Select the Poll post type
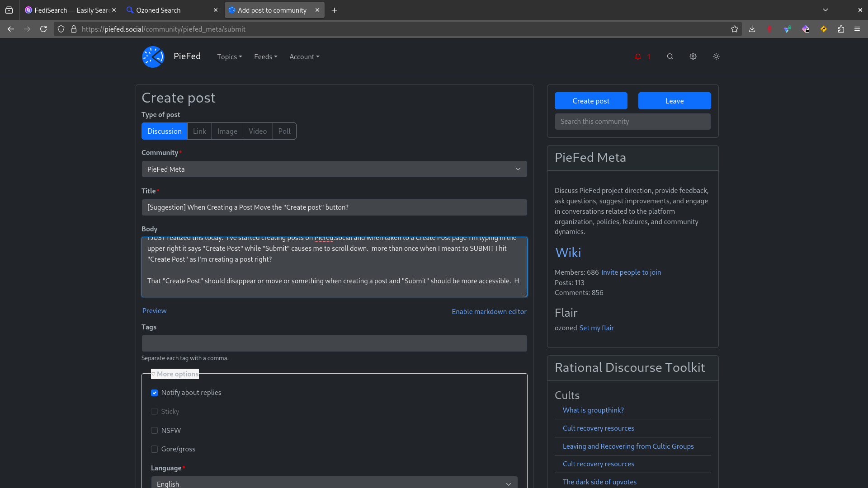This screenshot has width=868, height=488. pyautogui.click(x=284, y=131)
